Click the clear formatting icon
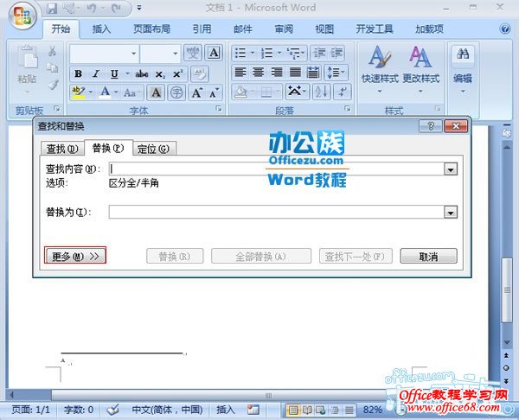The image size is (519, 420). click(x=200, y=73)
